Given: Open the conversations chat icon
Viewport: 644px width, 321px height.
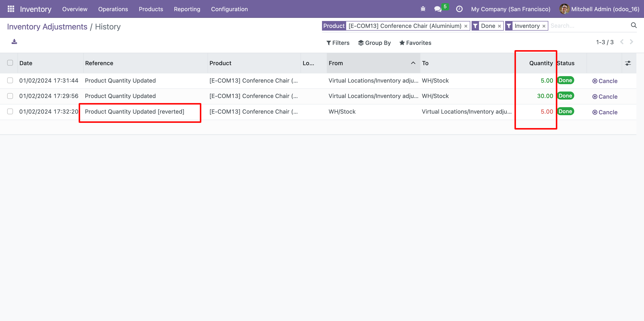Looking at the screenshot, I should [438, 9].
